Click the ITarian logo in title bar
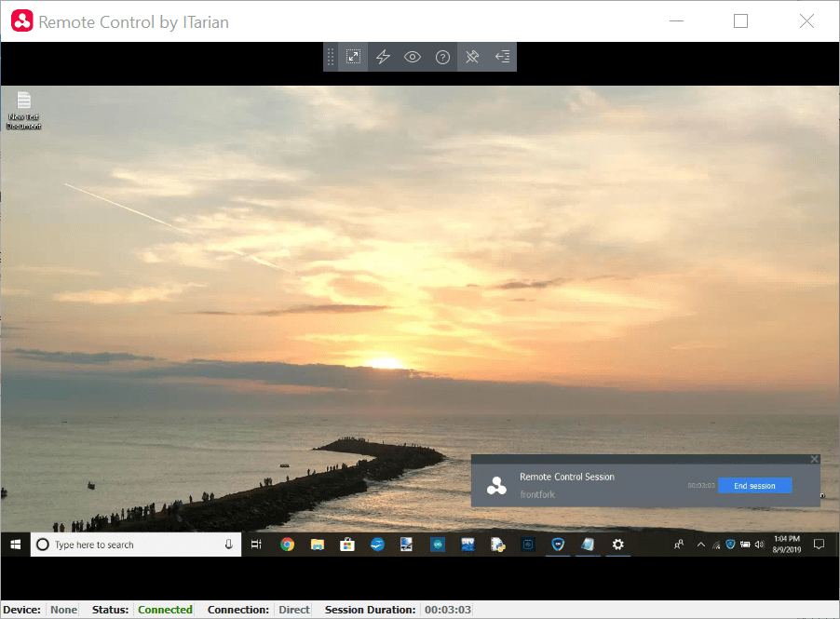Image resolution: width=840 pixels, height=619 pixels. point(22,21)
